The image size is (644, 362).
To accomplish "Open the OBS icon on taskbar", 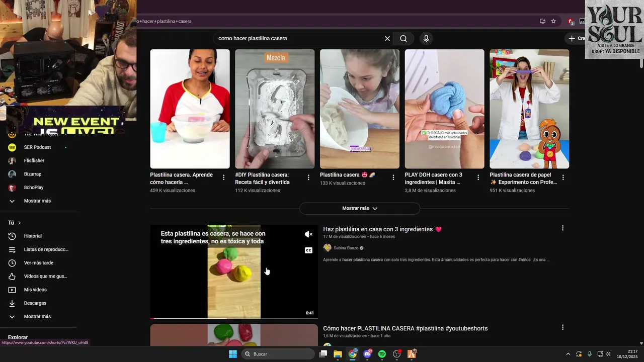I will click(x=397, y=354).
